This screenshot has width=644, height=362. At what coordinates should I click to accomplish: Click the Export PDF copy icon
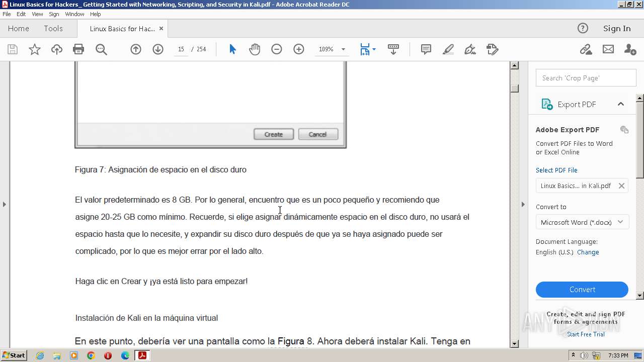(x=624, y=130)
